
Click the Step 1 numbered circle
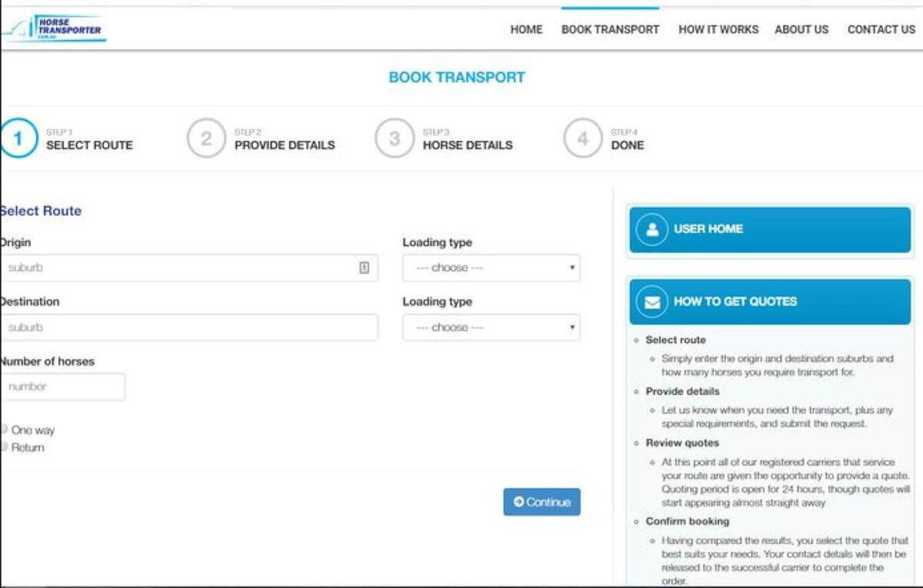19,136
